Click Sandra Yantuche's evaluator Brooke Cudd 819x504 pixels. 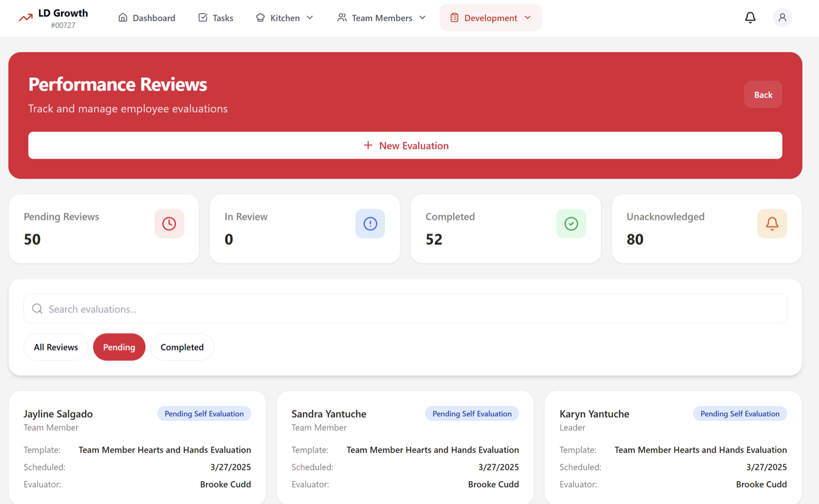(493, 484)
